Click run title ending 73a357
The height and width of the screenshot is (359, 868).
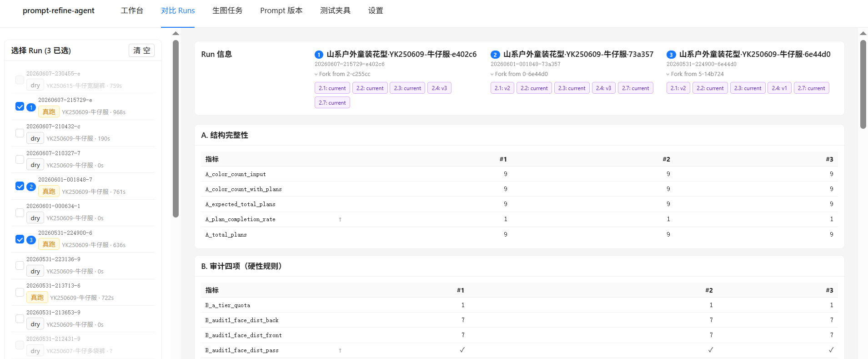click(x=578, y=54)
